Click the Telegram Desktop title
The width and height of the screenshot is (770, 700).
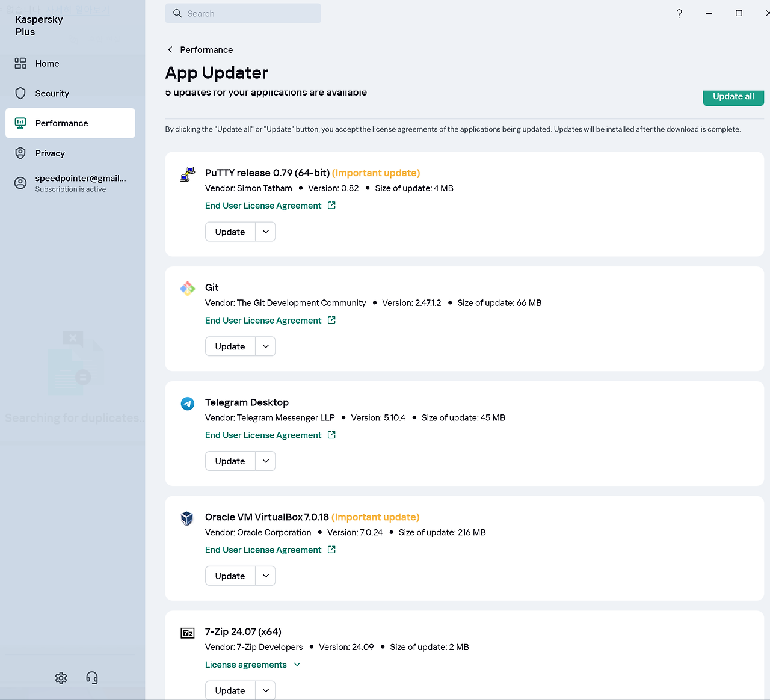247,402
